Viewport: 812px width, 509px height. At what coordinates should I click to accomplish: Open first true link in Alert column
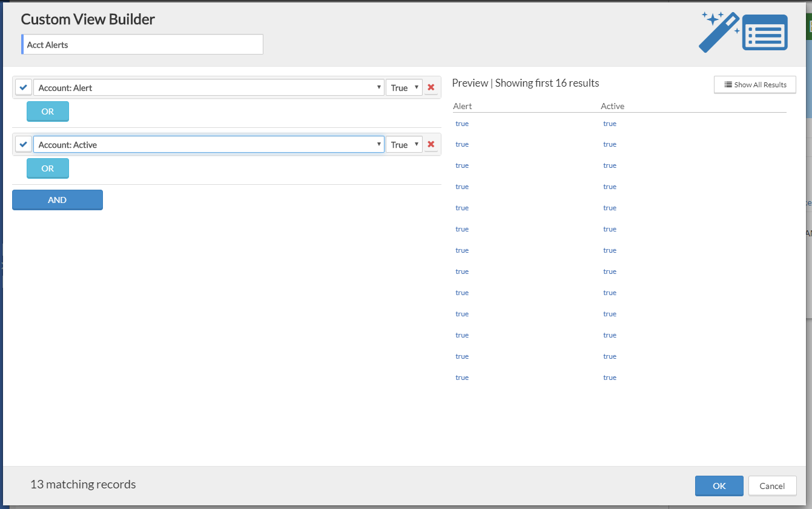point(462,124)
